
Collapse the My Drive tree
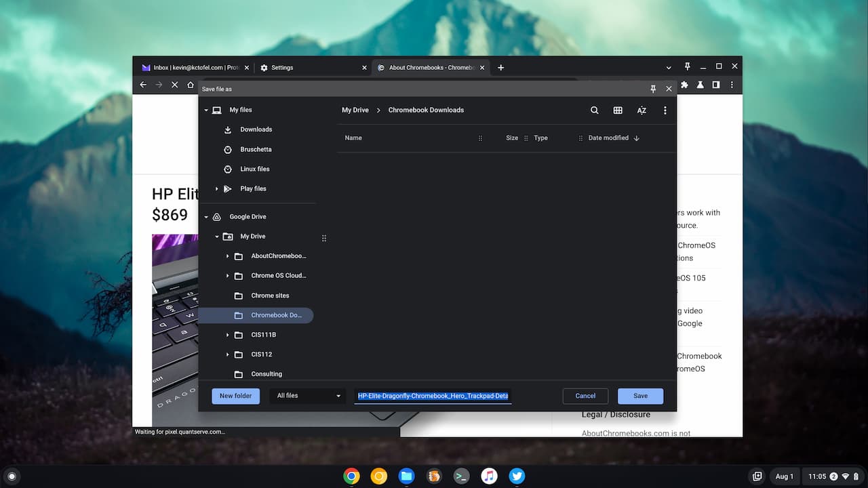tap(217, 237)
